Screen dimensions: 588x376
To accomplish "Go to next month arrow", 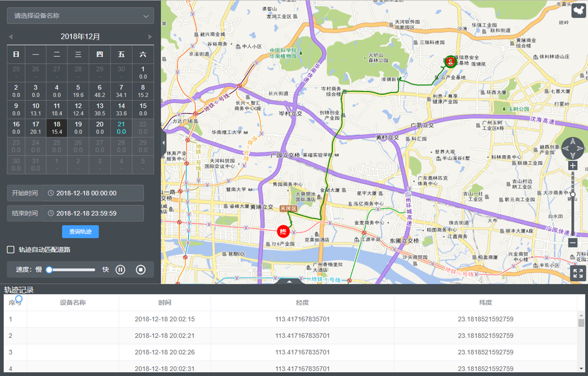I will 150,37.
